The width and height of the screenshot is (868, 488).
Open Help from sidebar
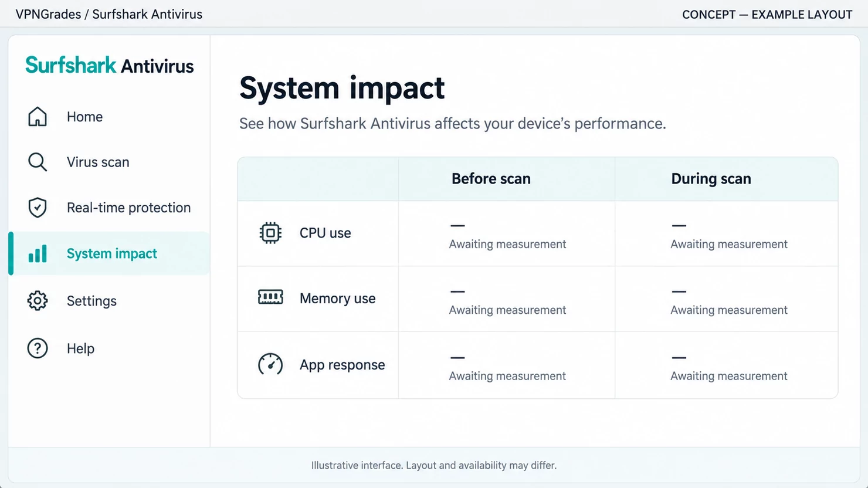[x=110, y=348]
